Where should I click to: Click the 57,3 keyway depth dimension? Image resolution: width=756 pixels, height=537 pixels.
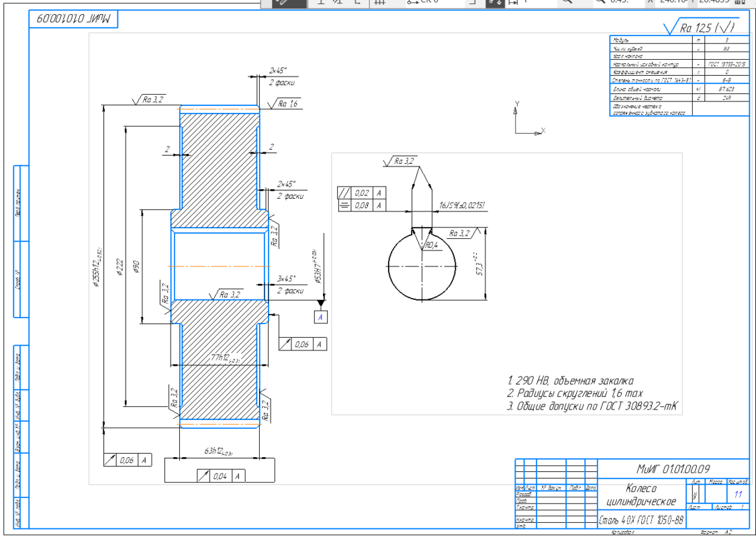(479, 263)
